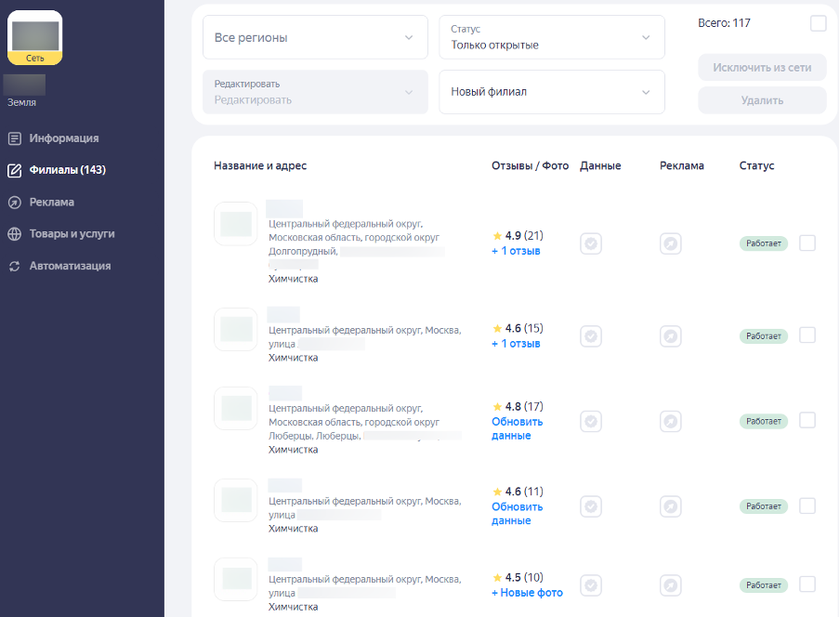Click the Обновить данные link for 4.8 branch
Image resolution: width=840 pixels, height=617 pixels.
point(517,428)
